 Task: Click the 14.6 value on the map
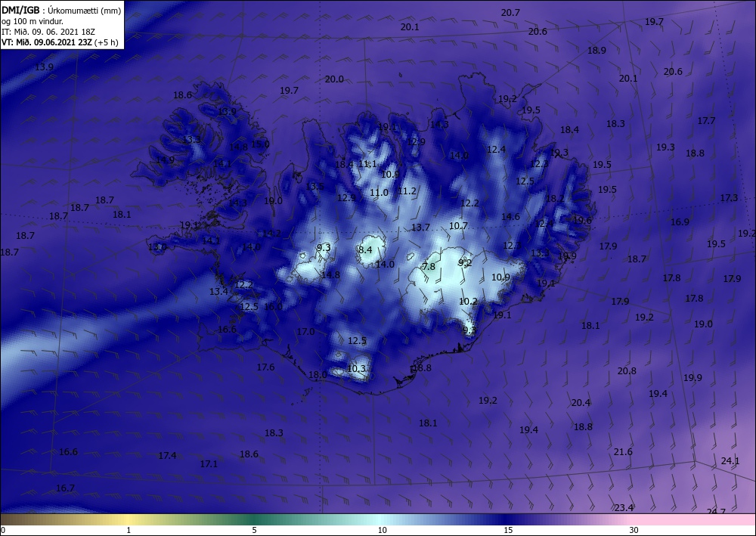510,216
